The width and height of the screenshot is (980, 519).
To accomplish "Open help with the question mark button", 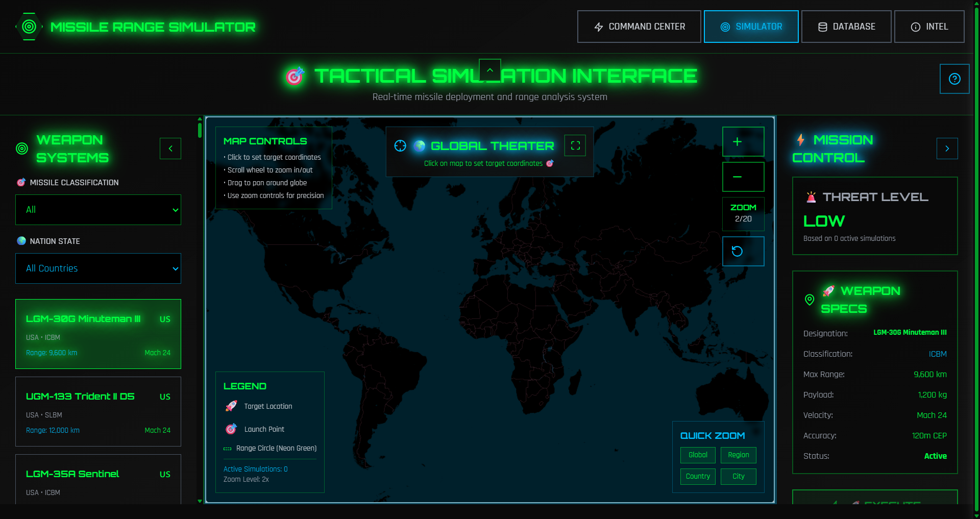I will point(954,79).
